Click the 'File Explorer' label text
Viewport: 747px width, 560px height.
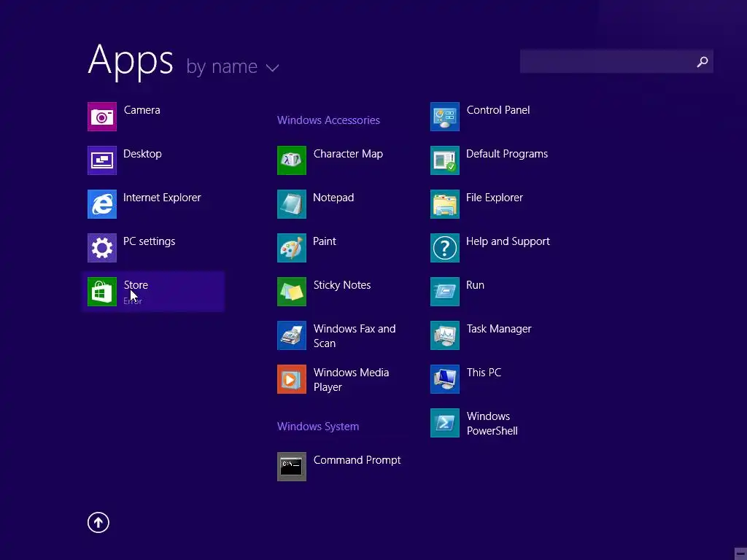point(495,198)
